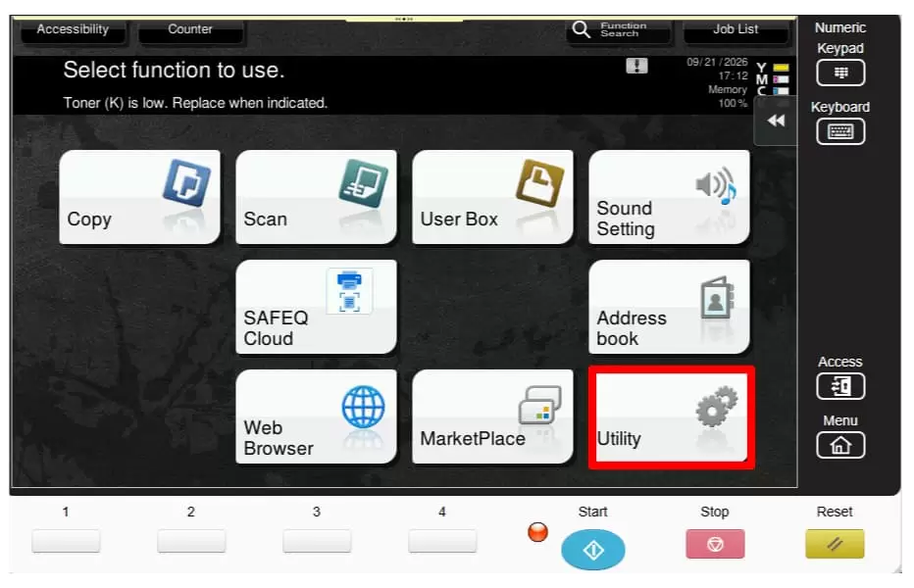
Task: Tap the Access key icon
Action: pyautogui.click(x=840, y=386)
